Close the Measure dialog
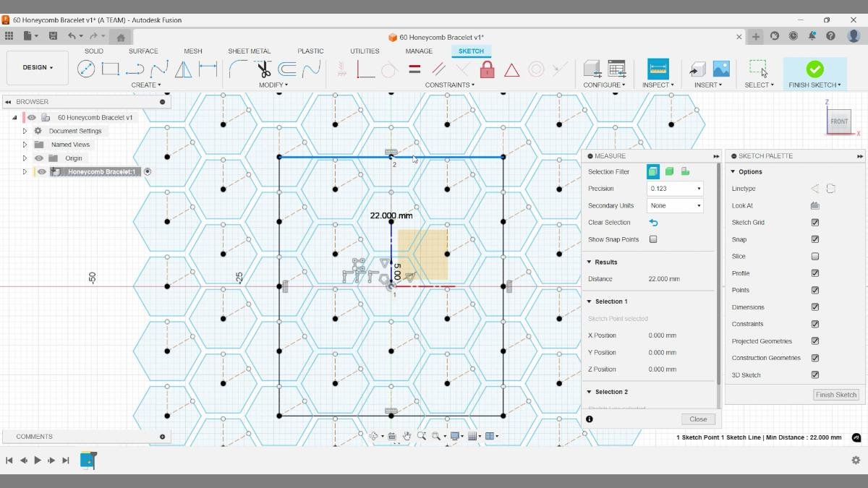The height and width of the screenshot is (488, 868). pos(697,419)
